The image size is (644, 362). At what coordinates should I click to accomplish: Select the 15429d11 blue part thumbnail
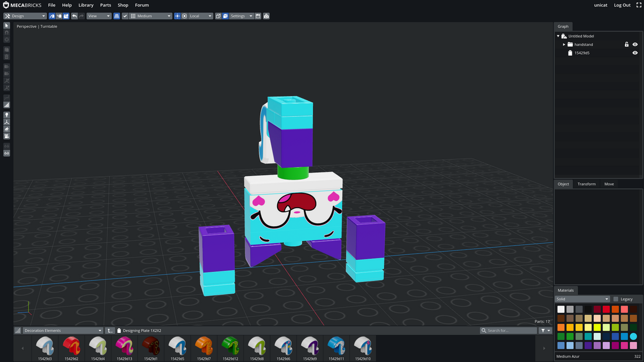point(336,348)
